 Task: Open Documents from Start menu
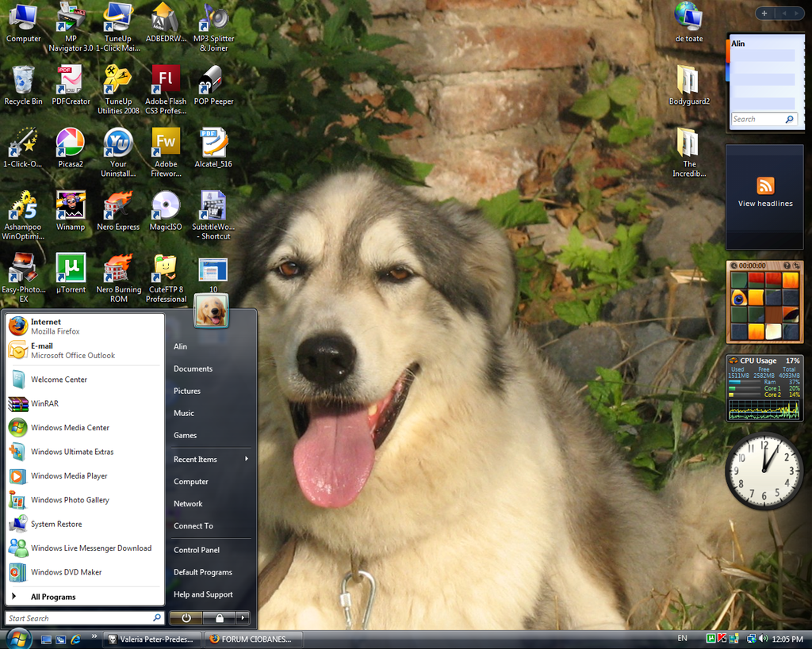click(x=193, y=369)
